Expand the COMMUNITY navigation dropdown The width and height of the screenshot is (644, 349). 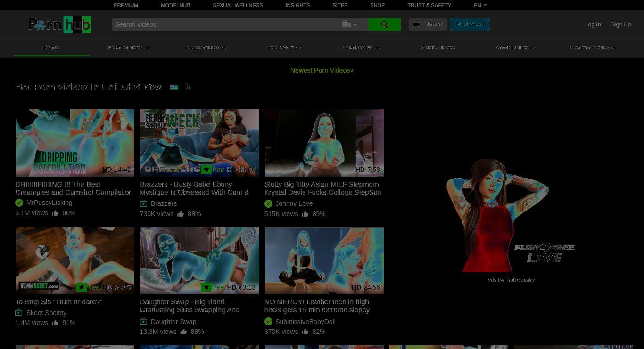(515, 48)
